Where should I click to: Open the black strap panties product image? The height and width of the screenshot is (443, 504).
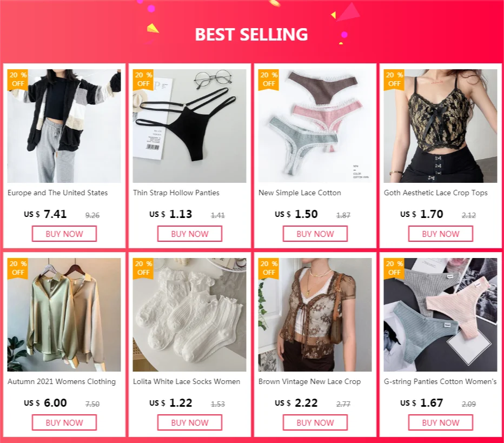click(190, 126)
